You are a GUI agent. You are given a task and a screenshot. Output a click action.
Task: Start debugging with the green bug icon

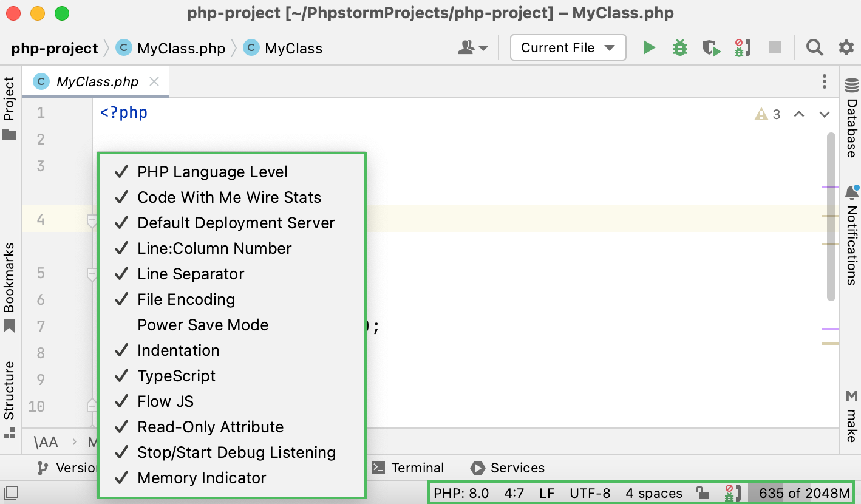680,47
